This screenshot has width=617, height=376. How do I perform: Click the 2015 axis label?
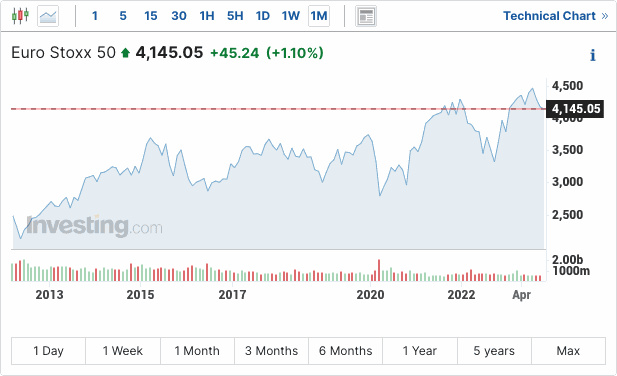tap(140, 295)
